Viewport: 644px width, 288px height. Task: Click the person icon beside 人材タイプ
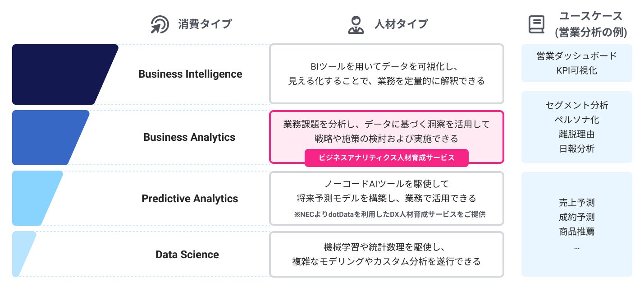356,24
